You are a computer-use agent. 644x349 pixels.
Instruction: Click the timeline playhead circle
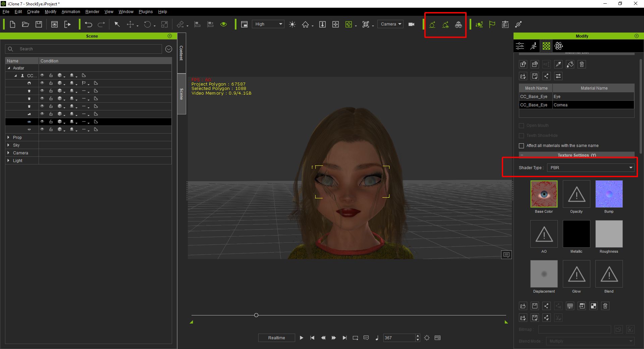click(x=256, y=315)
